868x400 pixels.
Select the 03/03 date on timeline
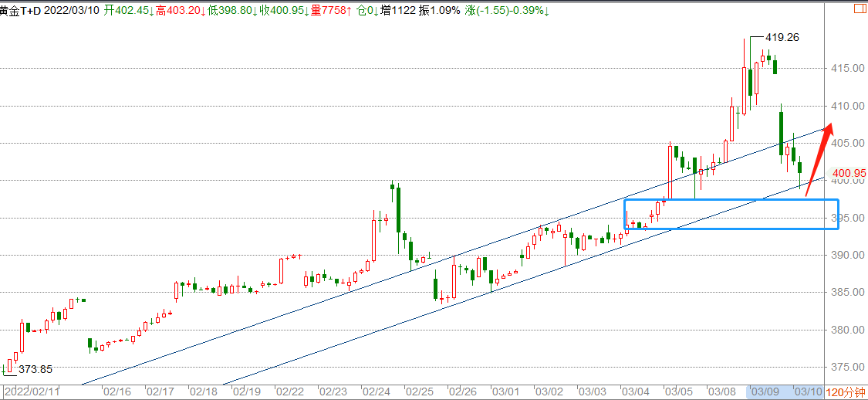pyautogui.click(x=592, y=392)
